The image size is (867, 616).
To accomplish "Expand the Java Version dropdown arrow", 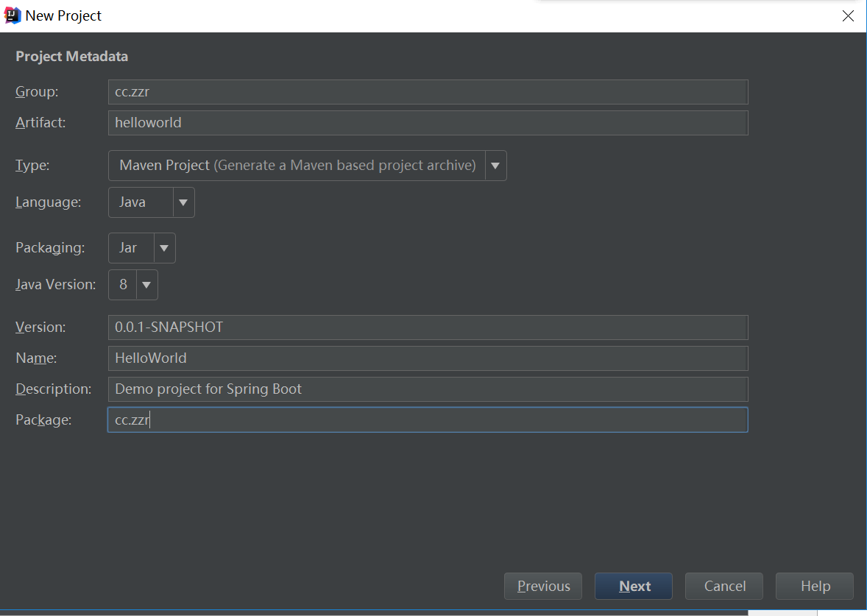I will pos(146,285).
